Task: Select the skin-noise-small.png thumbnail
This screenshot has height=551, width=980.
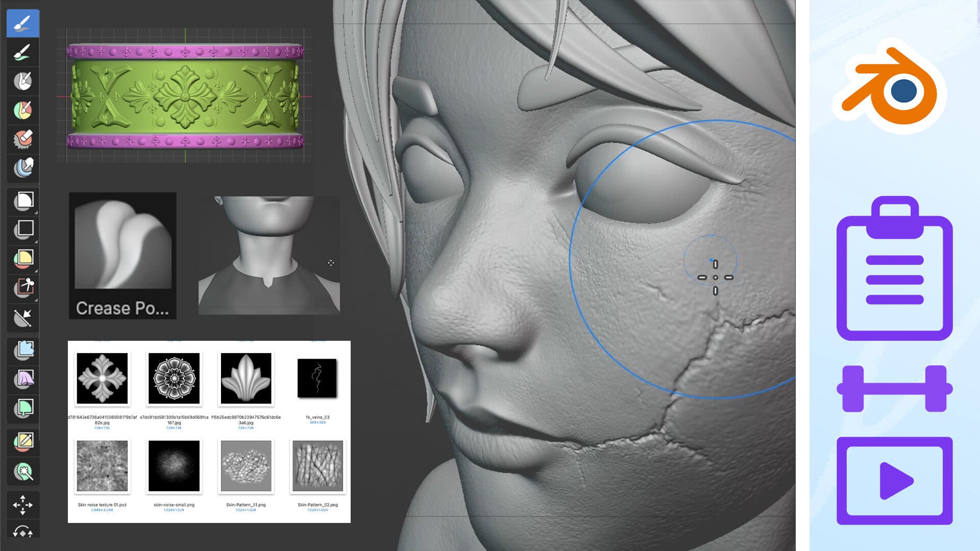Action: (x=174, y=466)
